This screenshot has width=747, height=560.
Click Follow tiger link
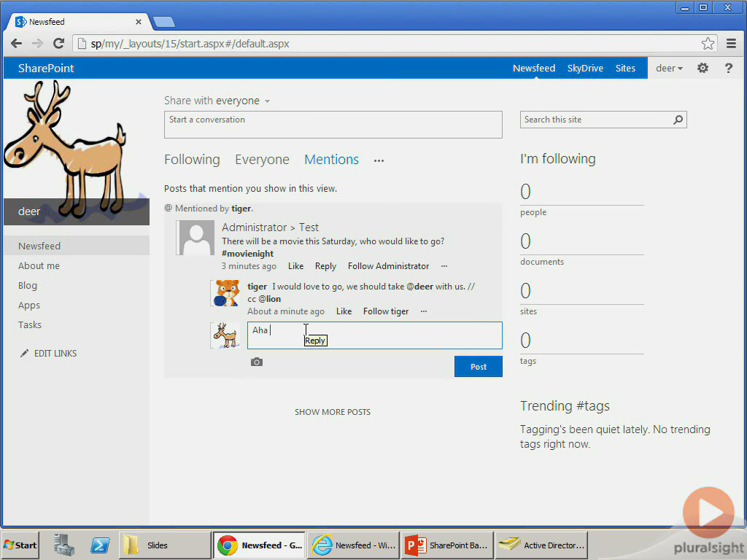(386, 311)
